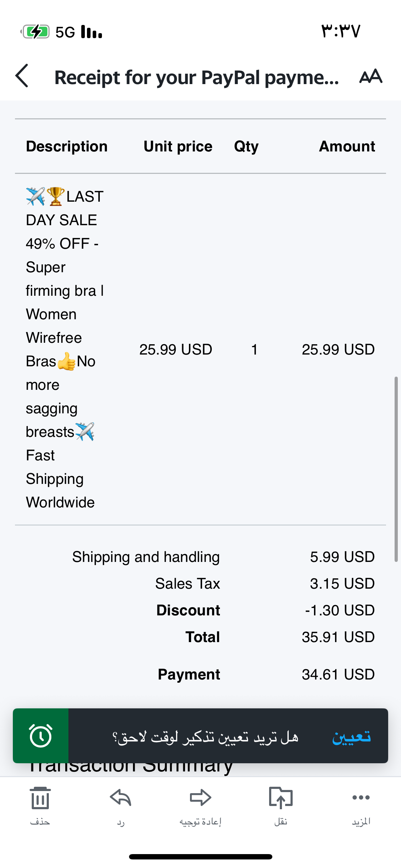Tap the Payment amount 34.61 USD

pyautogui.click(x=338, y=675)
